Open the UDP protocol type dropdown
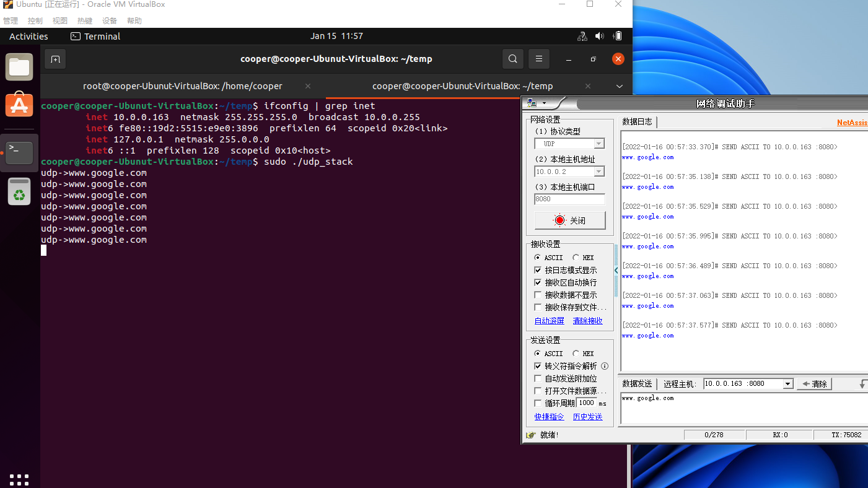The height and width of the screenshot is (488, 868). click(598, 144)
